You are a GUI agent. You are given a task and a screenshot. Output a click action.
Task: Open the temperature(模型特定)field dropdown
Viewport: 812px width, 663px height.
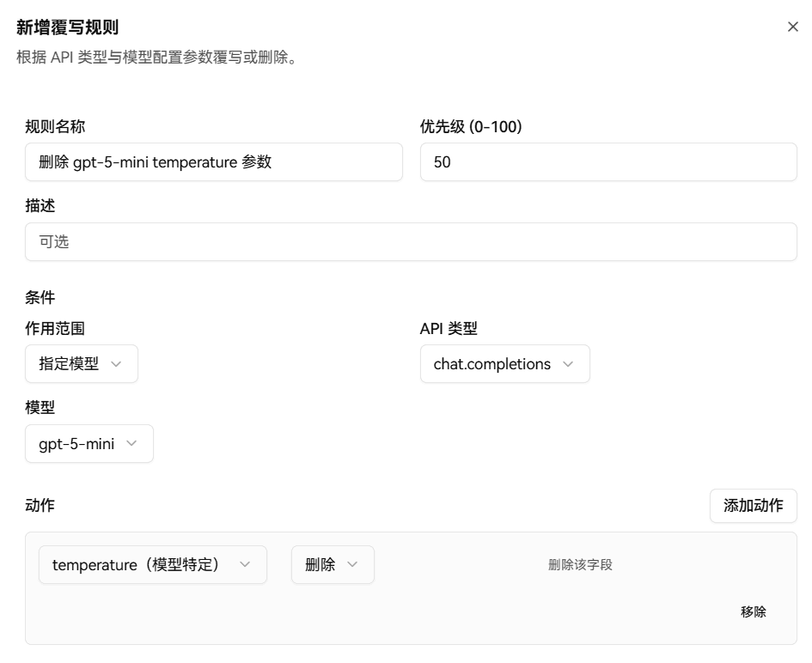click(152, 565)
